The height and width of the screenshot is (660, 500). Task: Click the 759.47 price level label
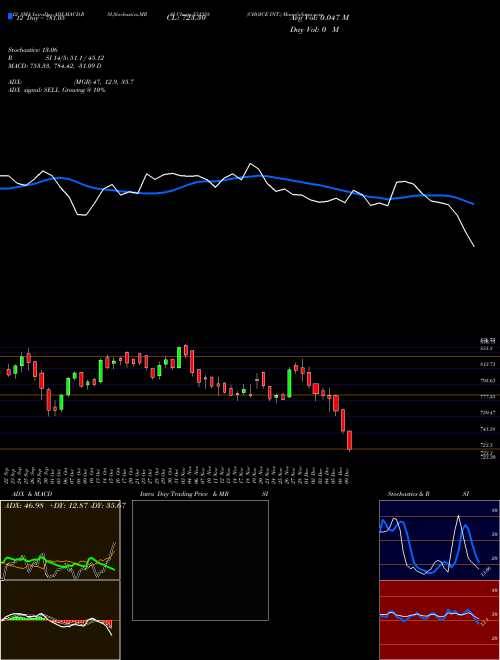point(487,413)
